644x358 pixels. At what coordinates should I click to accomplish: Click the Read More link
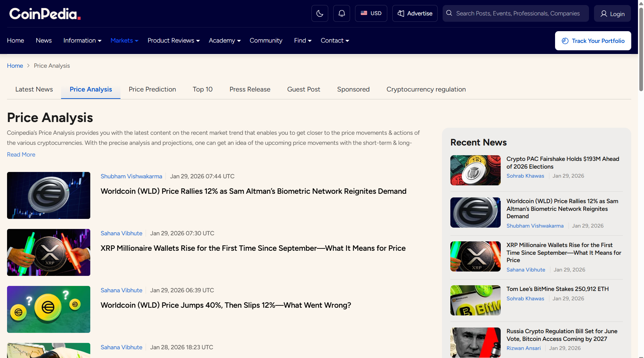point(21,155)
